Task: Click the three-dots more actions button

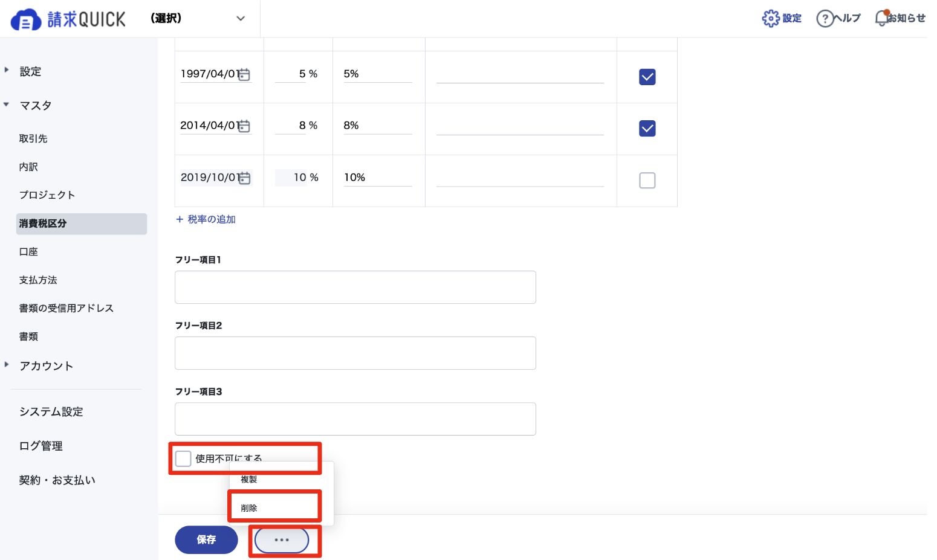Action: click(x=282, y=540)
